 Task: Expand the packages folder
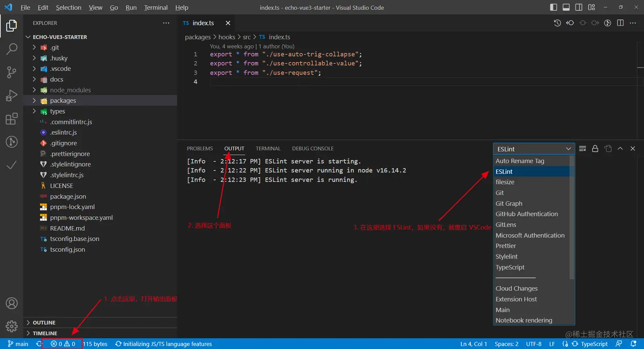click(x=34, y=101)
